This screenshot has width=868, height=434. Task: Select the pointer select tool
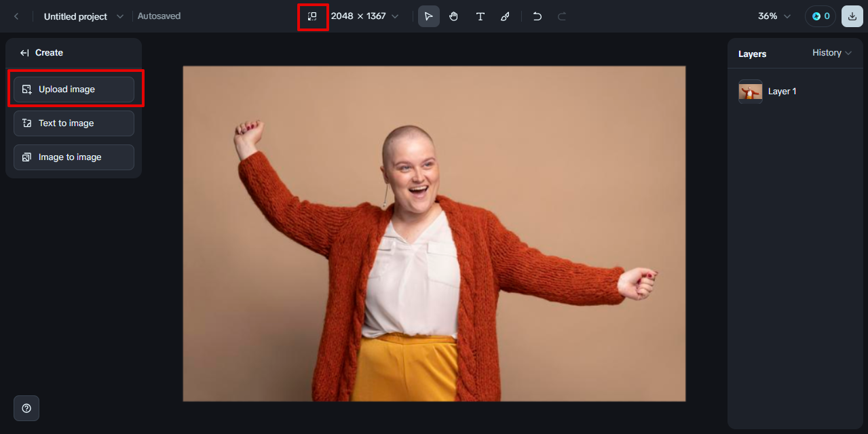pyautogui.click(x=428, y=16)
